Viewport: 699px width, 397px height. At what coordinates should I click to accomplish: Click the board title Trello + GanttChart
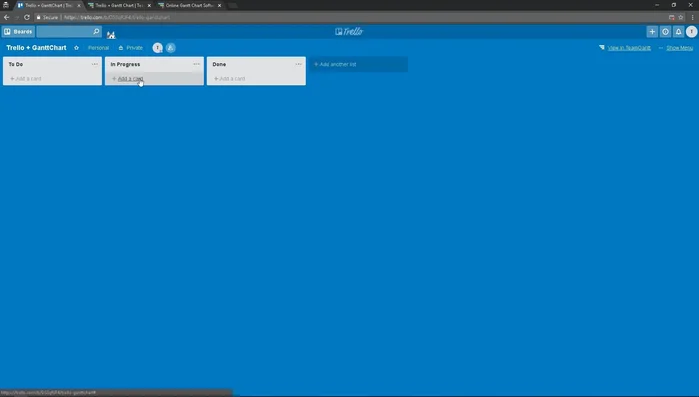pyautogui.click(x=36, y=48)
